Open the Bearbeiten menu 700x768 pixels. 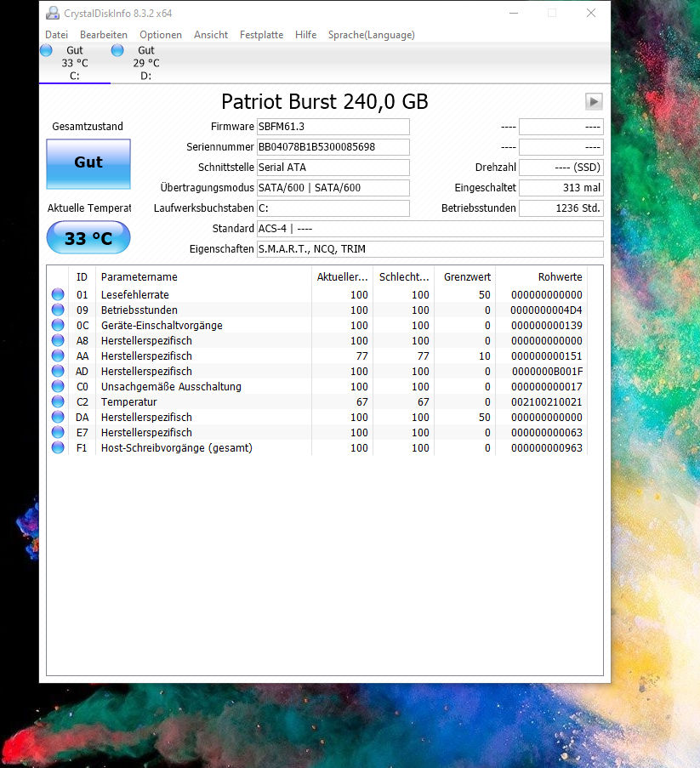[104, 35]
